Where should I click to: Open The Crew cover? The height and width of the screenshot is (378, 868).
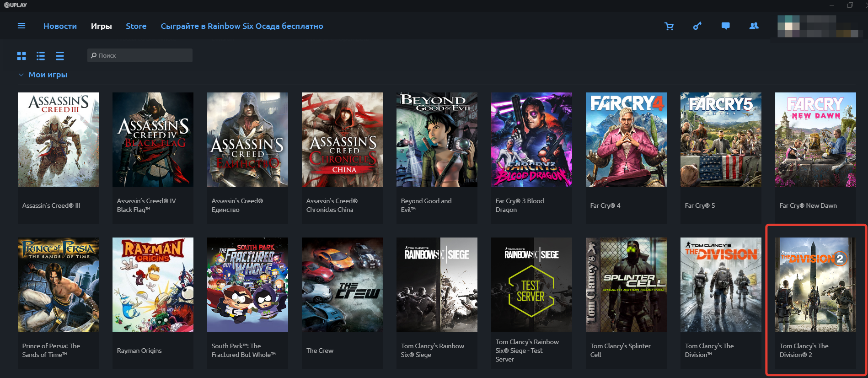342,285
